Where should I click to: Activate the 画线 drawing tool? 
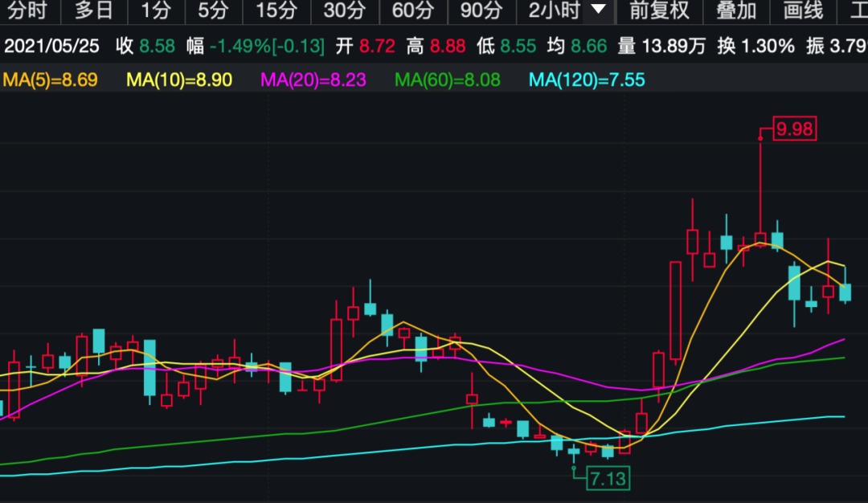(803, 11)
